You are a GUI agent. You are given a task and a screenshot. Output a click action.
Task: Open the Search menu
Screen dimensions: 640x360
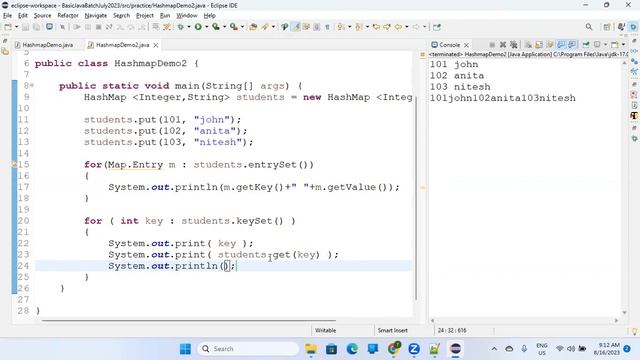121,16
